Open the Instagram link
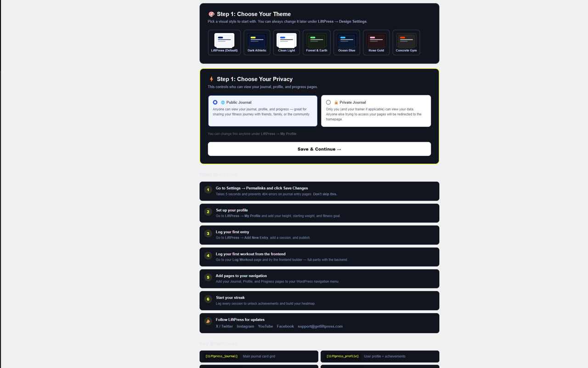The height and width of the screenshot is (368, 588). 245,326
